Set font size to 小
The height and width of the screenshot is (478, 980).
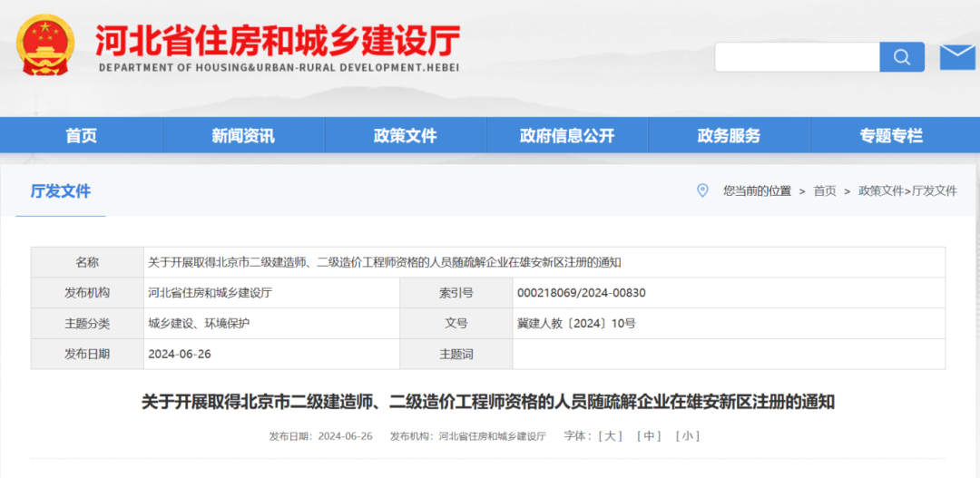688,436
